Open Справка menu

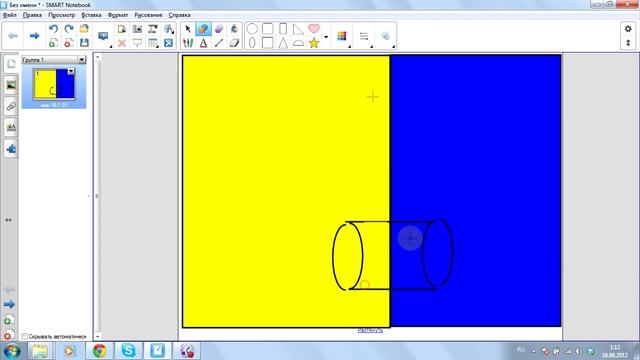(180, 15)
